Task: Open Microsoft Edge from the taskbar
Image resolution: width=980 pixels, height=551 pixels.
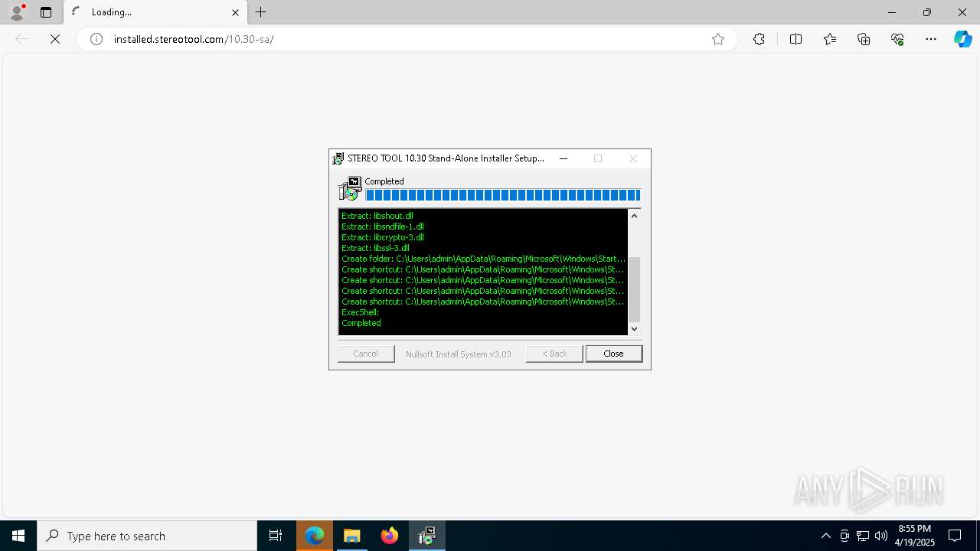Action: click(x=315, y=536)
